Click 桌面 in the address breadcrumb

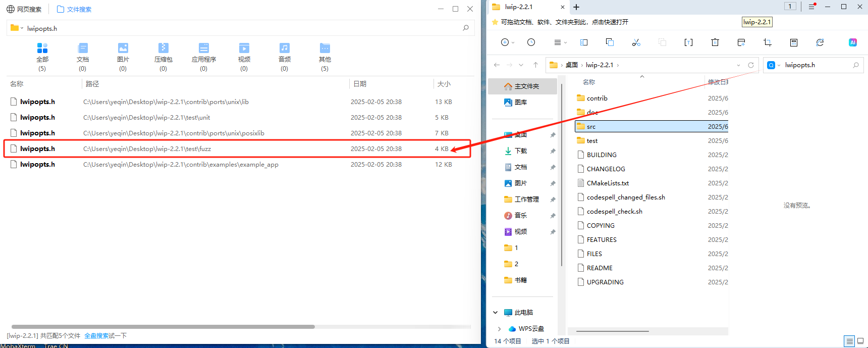coord(572,65)
